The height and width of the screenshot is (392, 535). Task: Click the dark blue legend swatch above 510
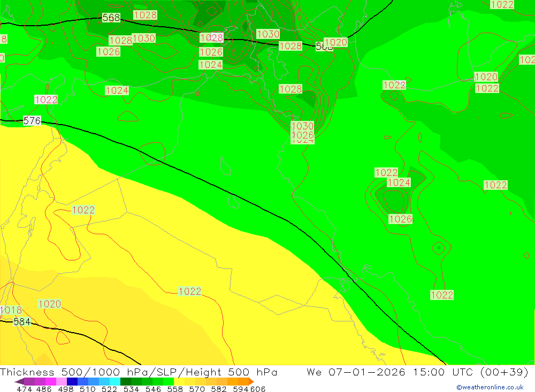[x=72, y=381]
